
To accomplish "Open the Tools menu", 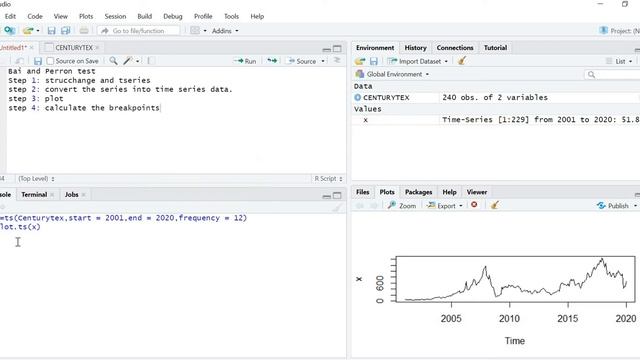I will (x=231, y=16).
